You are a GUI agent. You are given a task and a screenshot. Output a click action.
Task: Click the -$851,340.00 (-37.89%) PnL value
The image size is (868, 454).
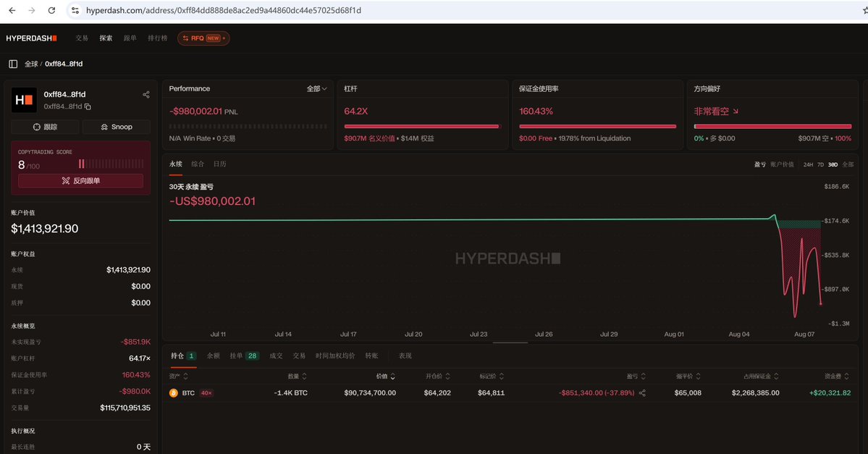[x=597, y=393]
